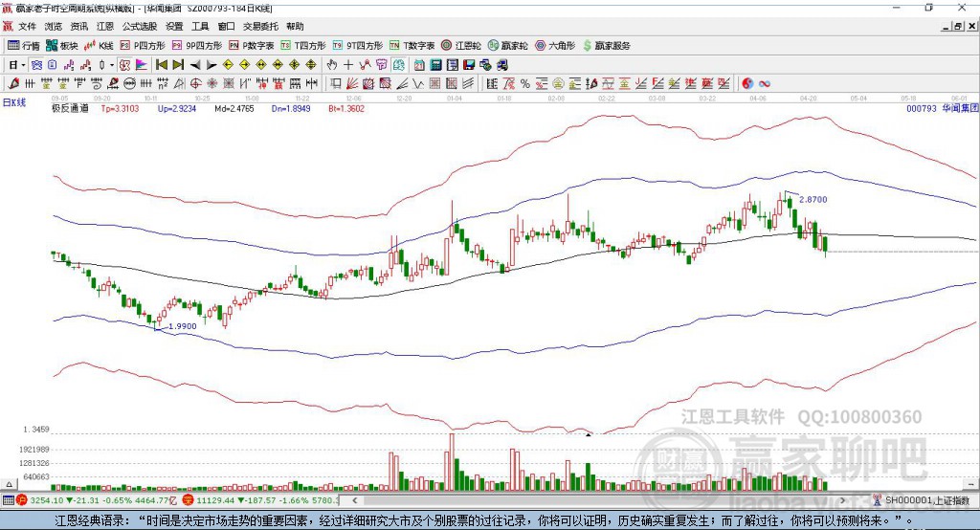Open the 交易委托 menu
The width and height of the screenshot is (980, 530).
[260, 26]
